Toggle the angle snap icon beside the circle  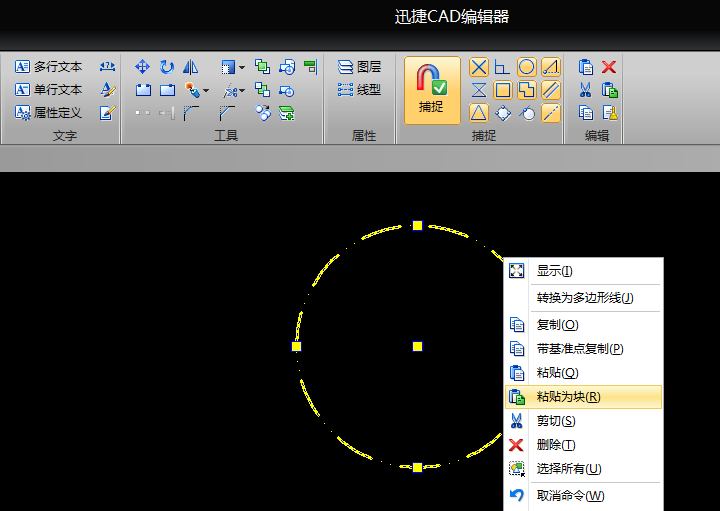coord(551,67)
